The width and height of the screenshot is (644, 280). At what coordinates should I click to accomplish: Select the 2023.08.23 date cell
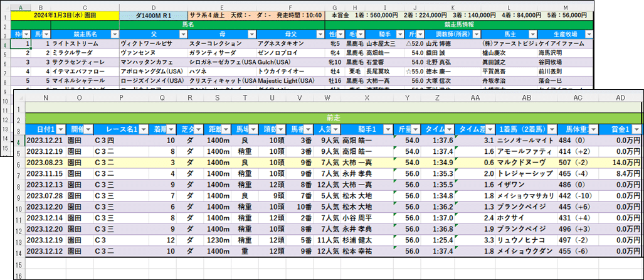[46, 163]
